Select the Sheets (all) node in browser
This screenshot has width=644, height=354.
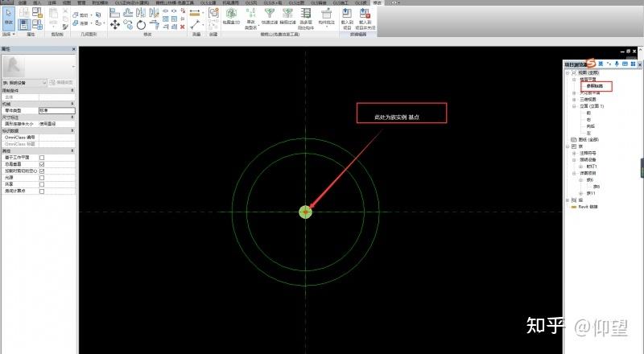tap(589, 140)
